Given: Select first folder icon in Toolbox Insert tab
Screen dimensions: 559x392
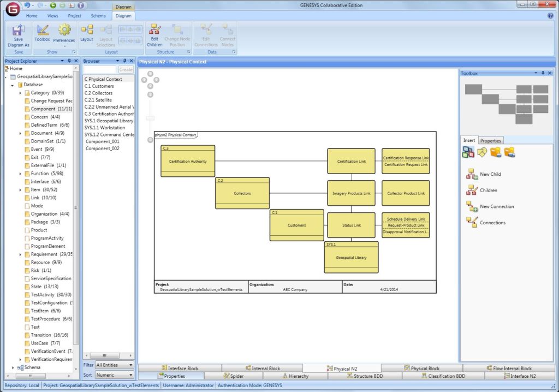Looking at the screenshot, I should (x=496, y=152).
